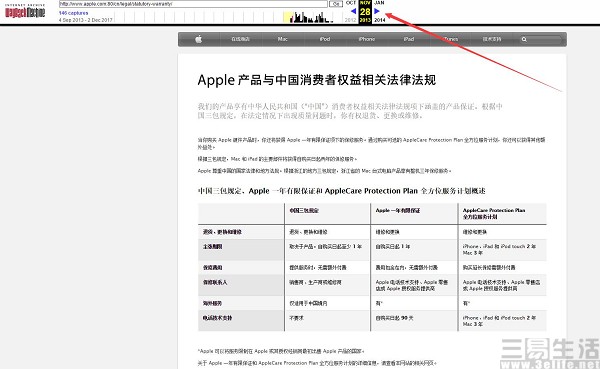
Task: Open the Mac nav item
Action: click(x=283, y=39)
